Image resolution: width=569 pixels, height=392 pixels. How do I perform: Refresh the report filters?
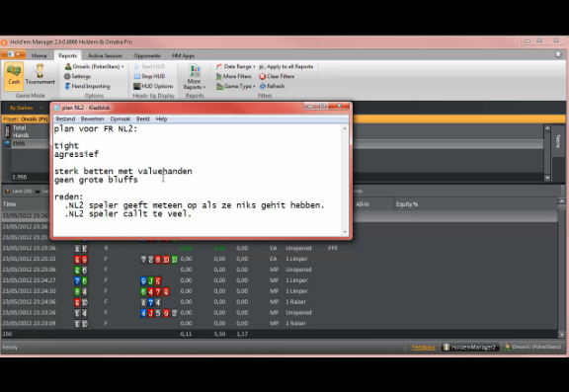click(x=273, y=86)
